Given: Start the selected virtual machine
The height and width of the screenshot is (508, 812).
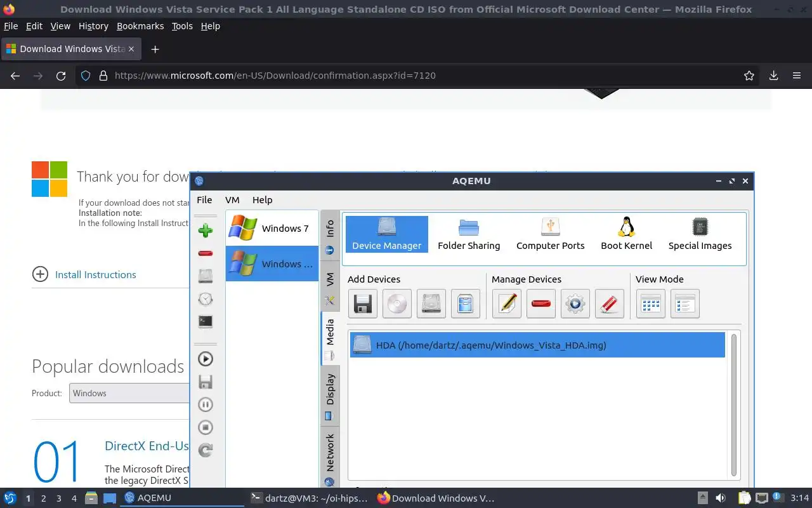Looking at the screenshot, I should tap(205, 359).
